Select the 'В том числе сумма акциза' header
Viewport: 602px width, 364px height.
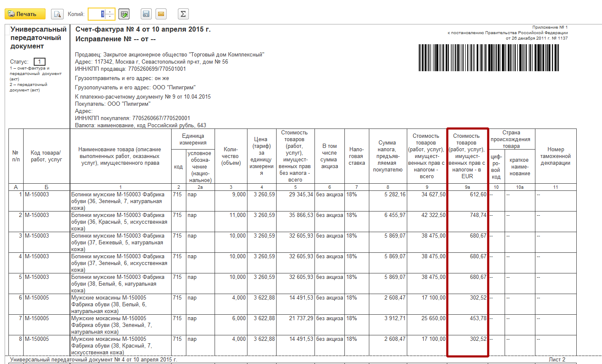coord(330,156)
